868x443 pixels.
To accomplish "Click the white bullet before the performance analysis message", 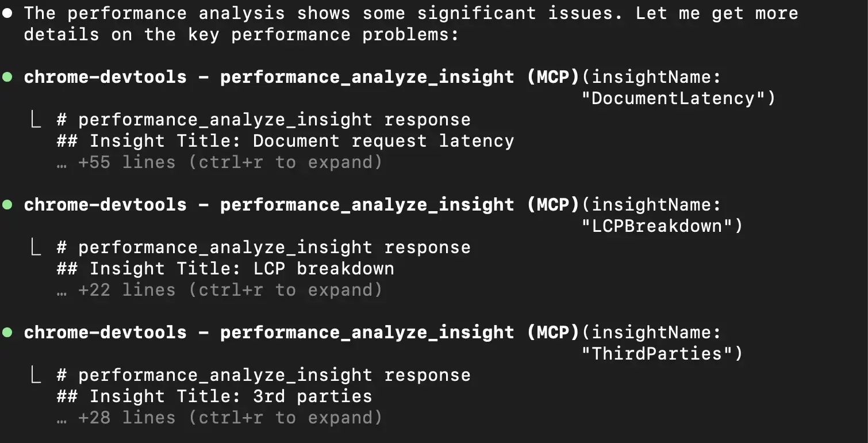I will (7, 13).
